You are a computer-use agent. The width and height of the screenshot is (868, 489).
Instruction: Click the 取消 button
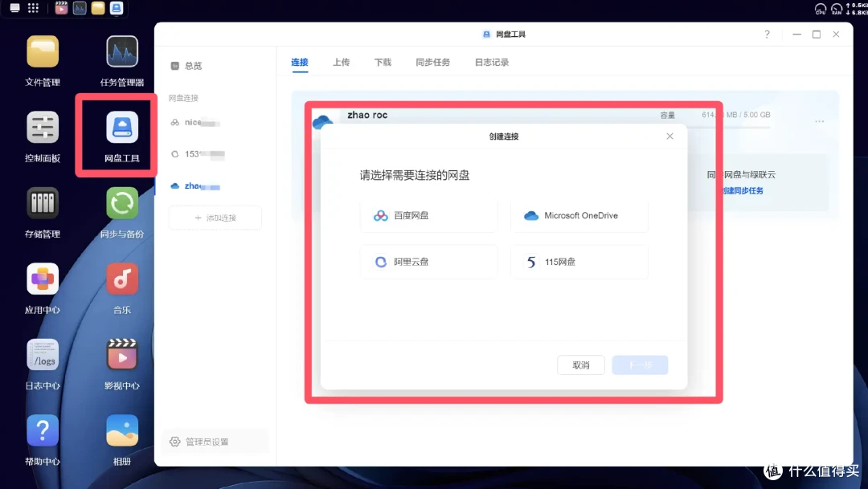pos(581,365)
